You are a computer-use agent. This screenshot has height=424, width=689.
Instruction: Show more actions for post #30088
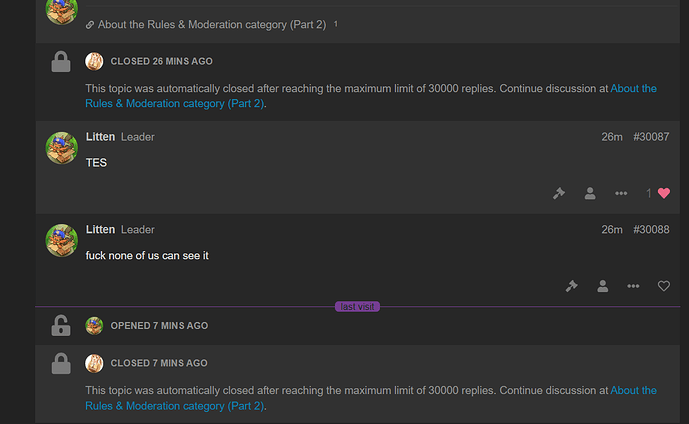pos(633,286)
